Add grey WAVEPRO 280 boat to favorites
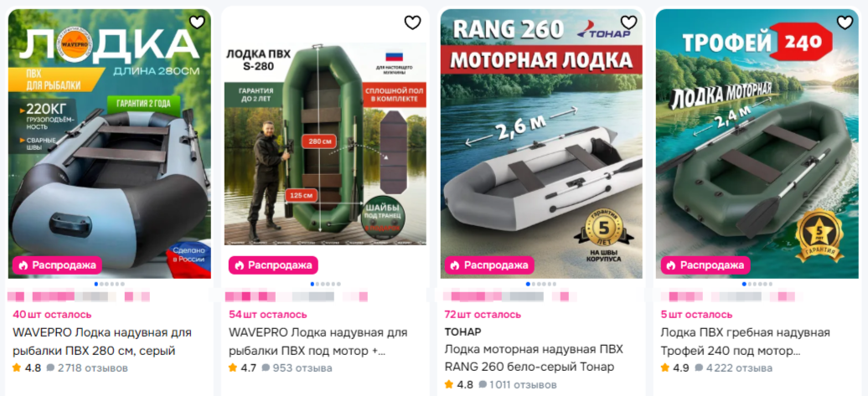Viewport: 868px width, 396px height. pyautogui.click(x=197, y=22)
